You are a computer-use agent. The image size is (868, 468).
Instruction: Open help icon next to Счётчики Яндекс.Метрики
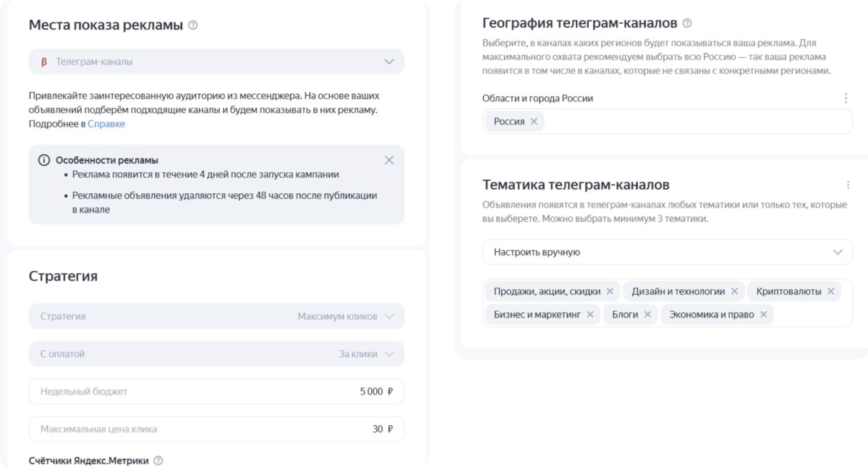[x=158, y=461]
